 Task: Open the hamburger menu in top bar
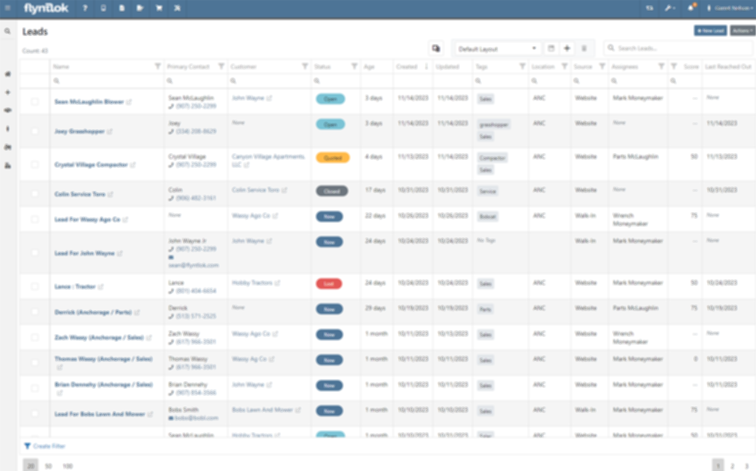(8, 8)
